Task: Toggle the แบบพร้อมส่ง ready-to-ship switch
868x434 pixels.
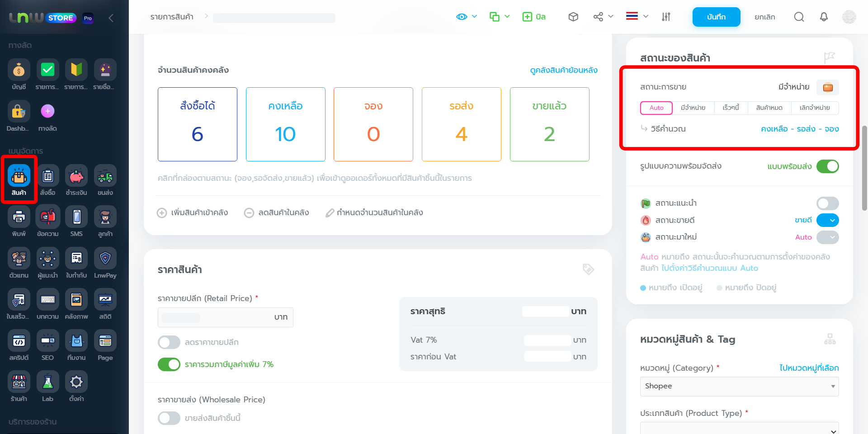Action: (827, 166)
